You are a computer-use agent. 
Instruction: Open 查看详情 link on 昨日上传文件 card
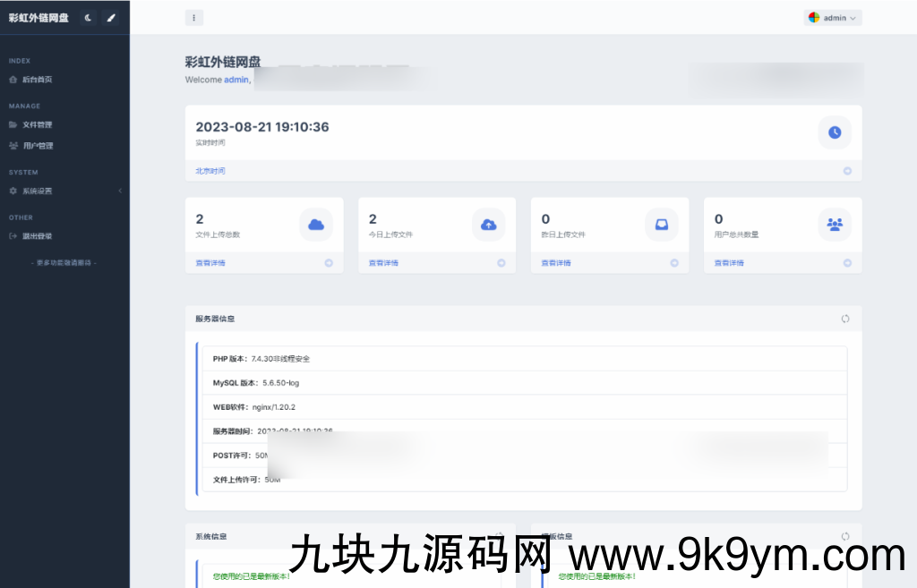click(559, 262)
